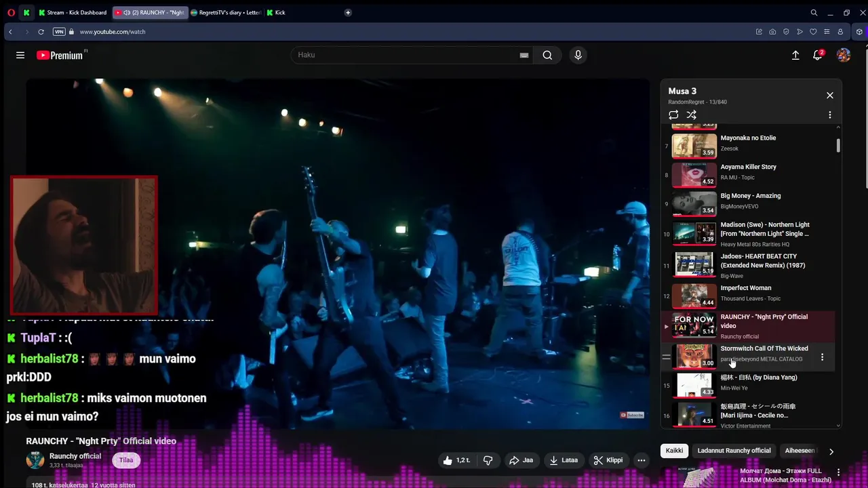Open more video actions ellipsis
Image resolution: width=868 pixels, height=488 pixels.
pyautogui.click(x=642, y=460)
